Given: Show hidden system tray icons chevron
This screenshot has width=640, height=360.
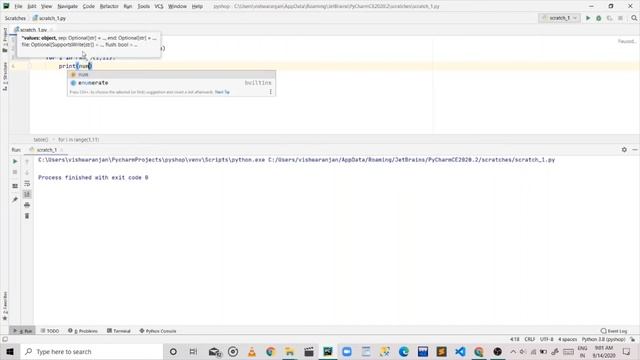Looking at the screenshot, I should pos(513,351).
